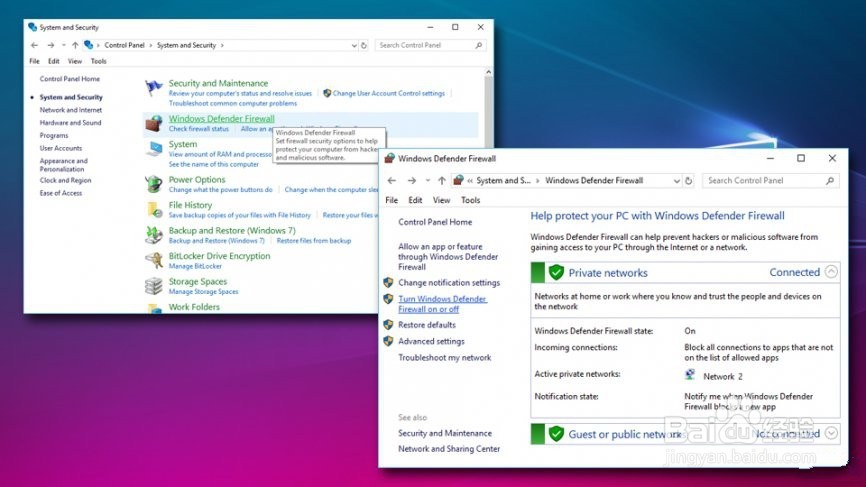Viewport: 866px width, 487px height.
Task: Click green shield on Guest or public networks
Action: [x=556, y=434]
